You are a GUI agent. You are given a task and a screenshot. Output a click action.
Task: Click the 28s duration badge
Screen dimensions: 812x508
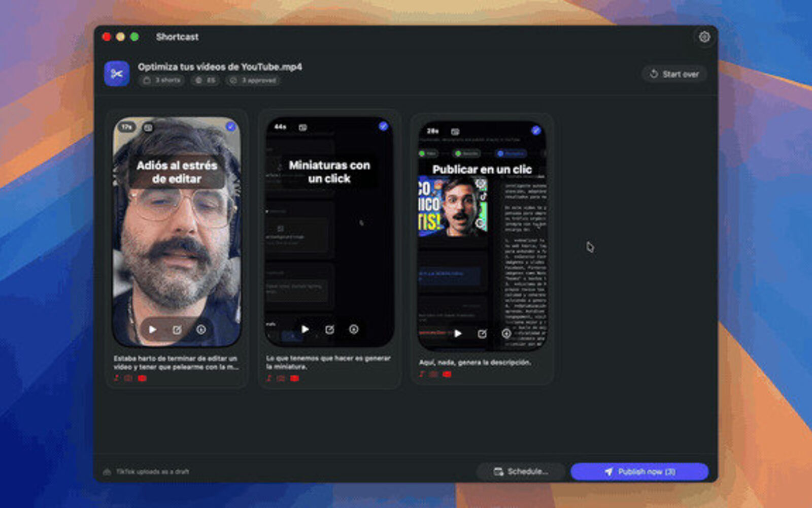(432, 131)
